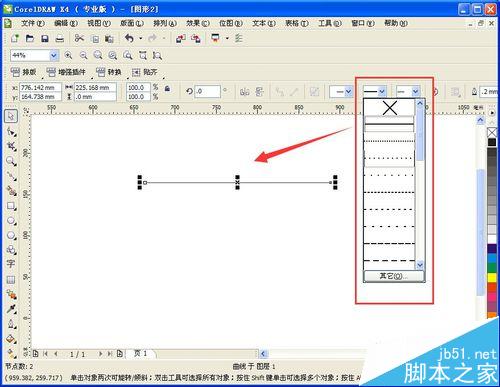Select the Ellipse tool
Screen dimensions: 500x387
11,221
